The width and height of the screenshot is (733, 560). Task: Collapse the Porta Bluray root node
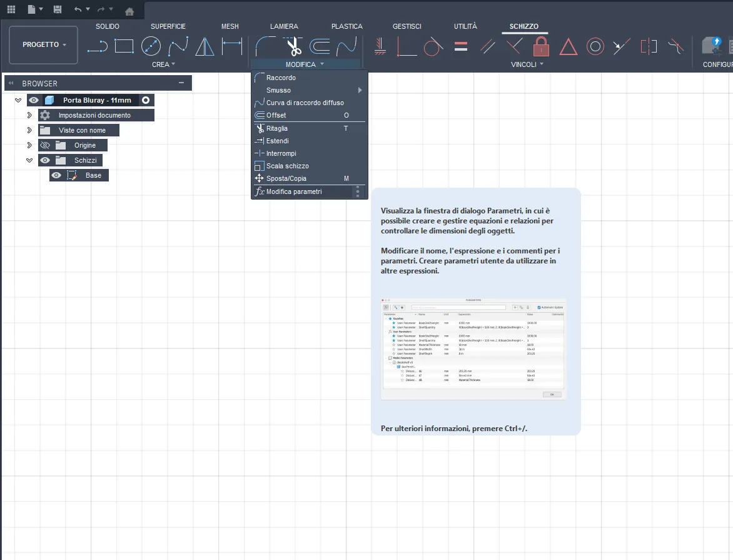pyautogui.click(x=18, y=100)
